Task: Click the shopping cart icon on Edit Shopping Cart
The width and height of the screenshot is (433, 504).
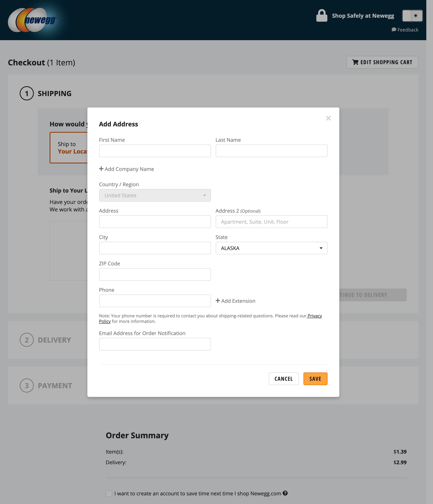Action: (355, 62)
